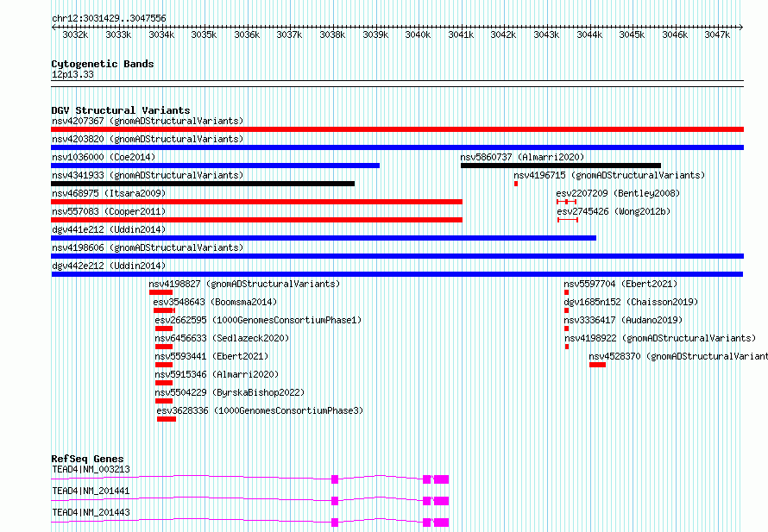Click red nsv5915346 variant block
The image size is (768, 532).
pyautogui.click(x=164, y=383)
